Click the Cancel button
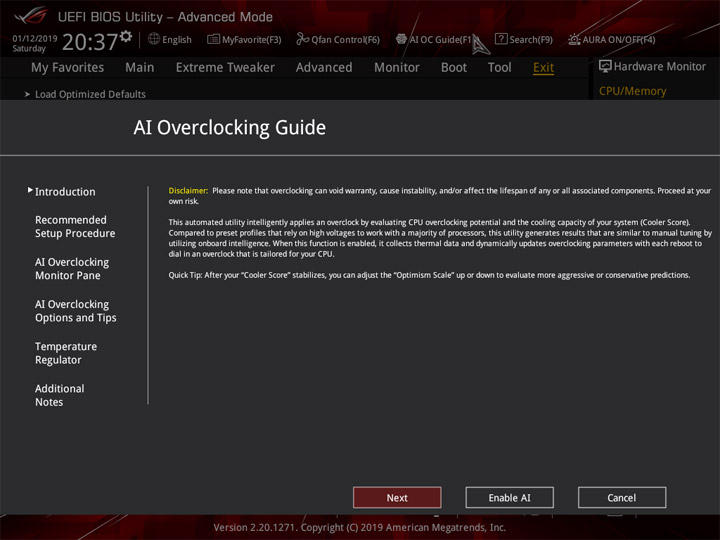The width and height of the screenshot is (720, 540). (622, 498)
